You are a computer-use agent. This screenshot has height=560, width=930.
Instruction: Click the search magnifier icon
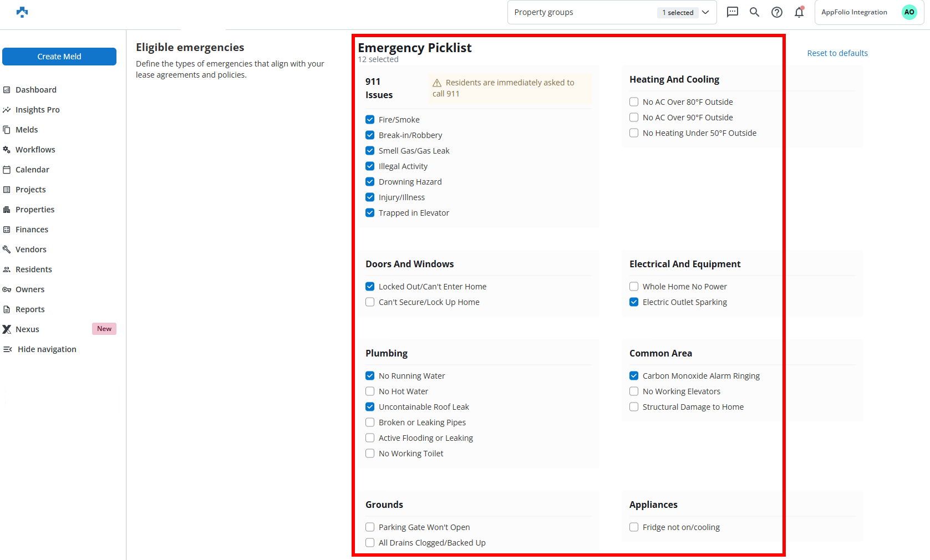pyautogui.click(x=754, y=12)
